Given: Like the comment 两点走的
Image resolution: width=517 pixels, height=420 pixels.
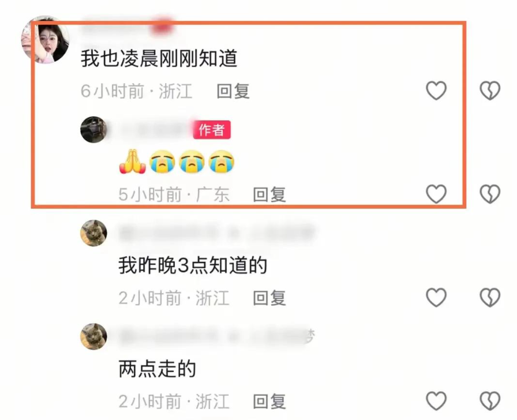Looking at the screenshot, I should point(436,400).
